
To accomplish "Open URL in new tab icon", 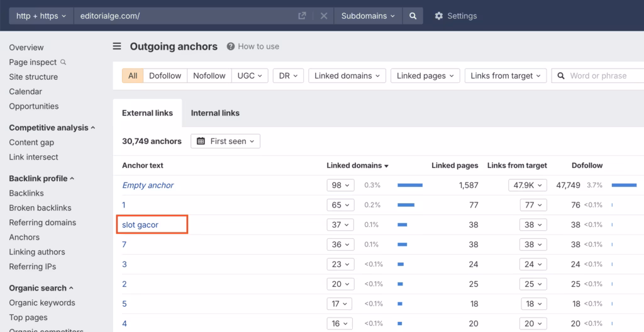I will pos(302,16).
